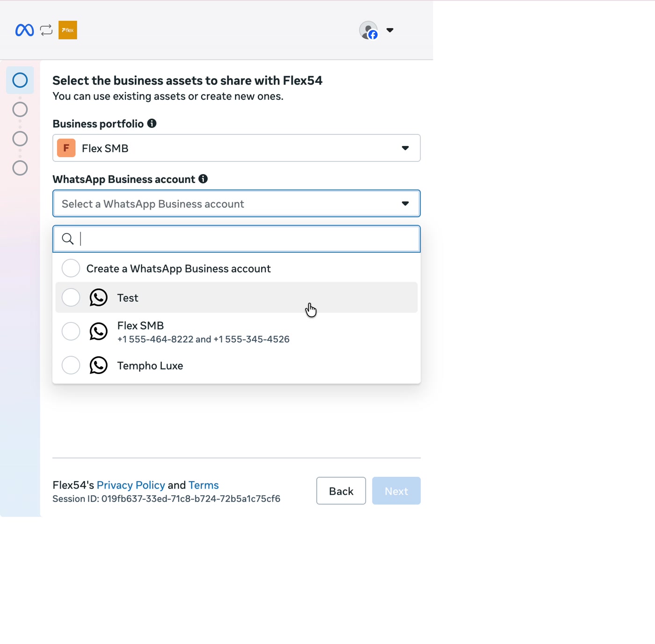
Task: Click the Tempho Luxe option label
Action: (150, 366)
